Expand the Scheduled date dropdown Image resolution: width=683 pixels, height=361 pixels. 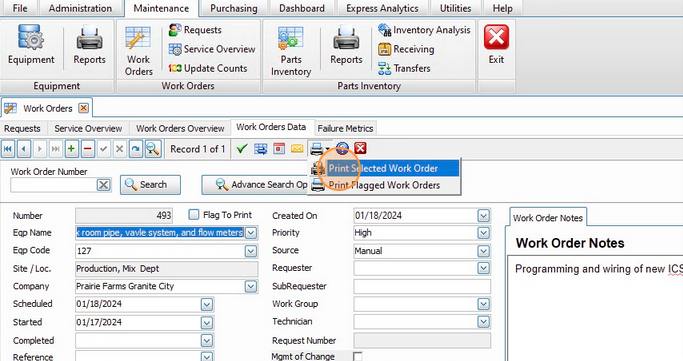[207, 304]
